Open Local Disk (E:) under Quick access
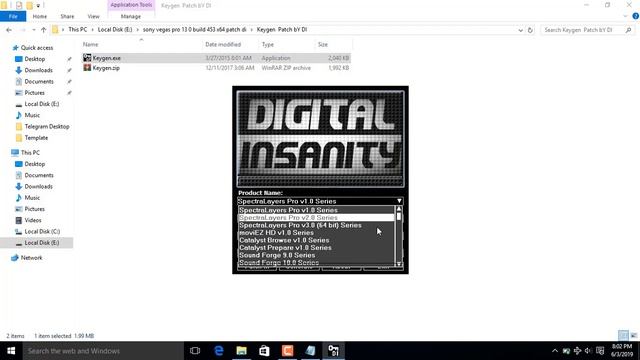The height and width of the screenshot is (360, 640). click(x=42, y=104)
